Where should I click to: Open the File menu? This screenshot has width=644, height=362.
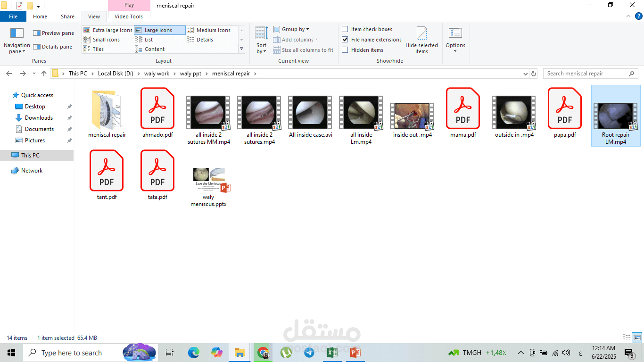click(x=13, y=16)
